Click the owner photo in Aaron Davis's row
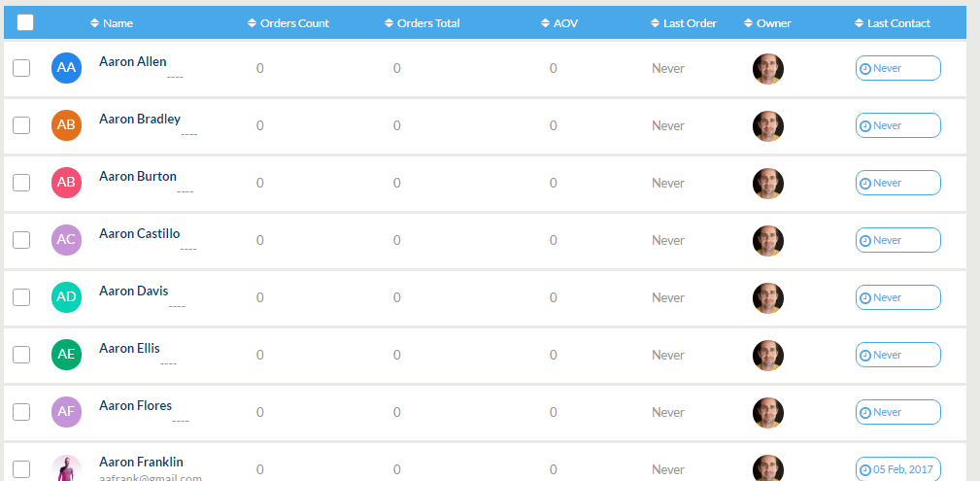 click(x=768, y=298)
